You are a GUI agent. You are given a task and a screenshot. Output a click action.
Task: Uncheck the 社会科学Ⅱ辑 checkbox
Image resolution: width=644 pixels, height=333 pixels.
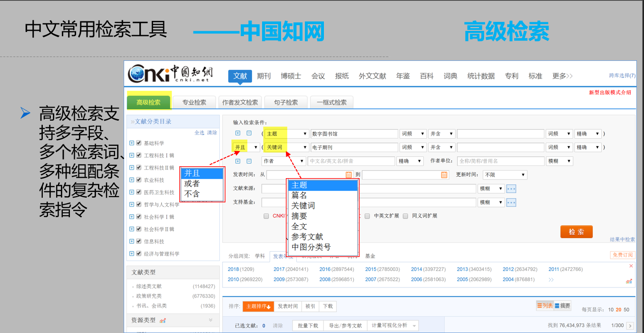pos(139,229)
